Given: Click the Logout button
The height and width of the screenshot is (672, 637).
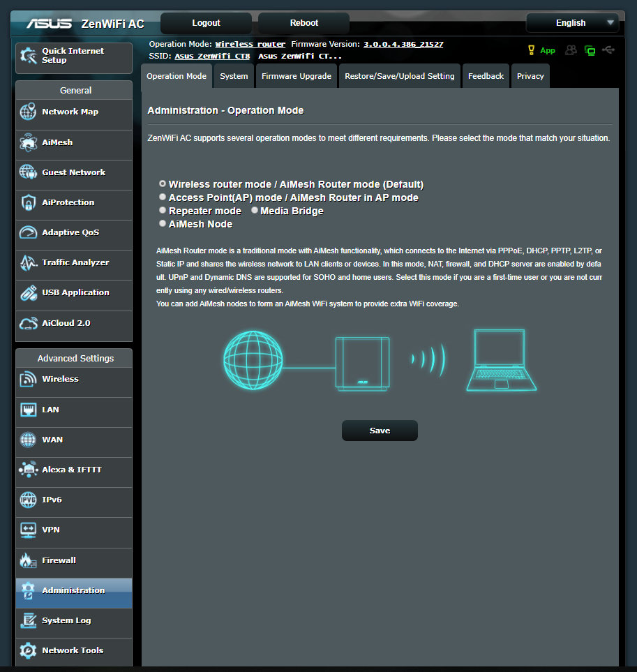Looking at the screenshot, I should [x=206, y=23].
